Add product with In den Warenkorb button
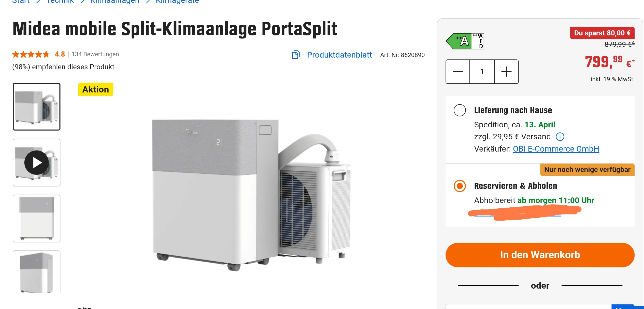Viewport: 644px width, 309px height. click(540, 255)
